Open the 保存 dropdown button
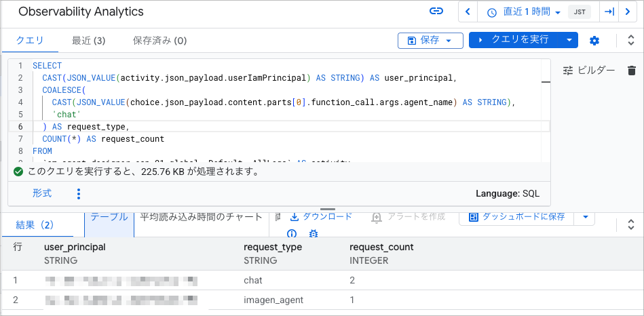Screen dimensions: 644x316 (x=430, y=40)
